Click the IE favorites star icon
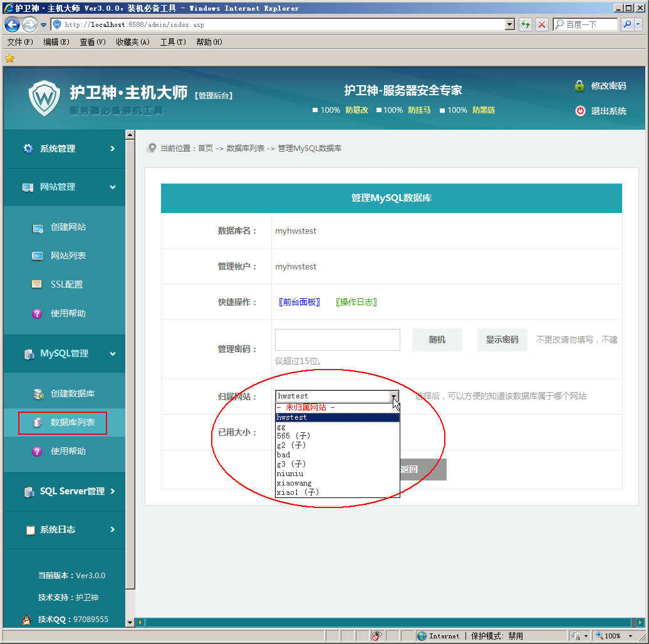649x644 pixels. [9, 58]
